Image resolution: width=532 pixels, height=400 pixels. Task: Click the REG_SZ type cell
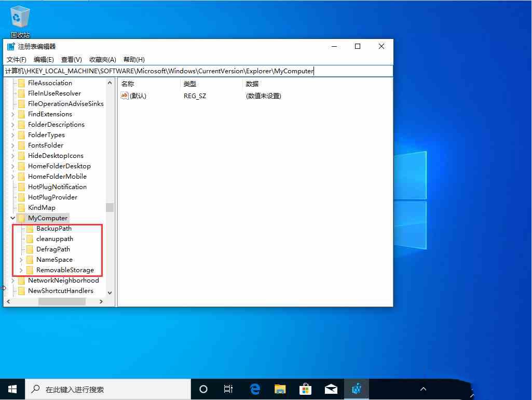[x=195, y=96]
